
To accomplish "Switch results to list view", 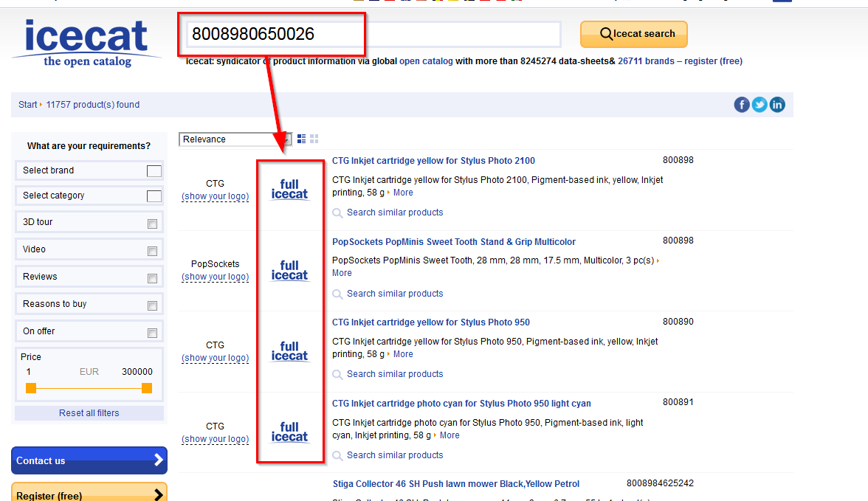I will pyautogui.click(x=301, y=139).
